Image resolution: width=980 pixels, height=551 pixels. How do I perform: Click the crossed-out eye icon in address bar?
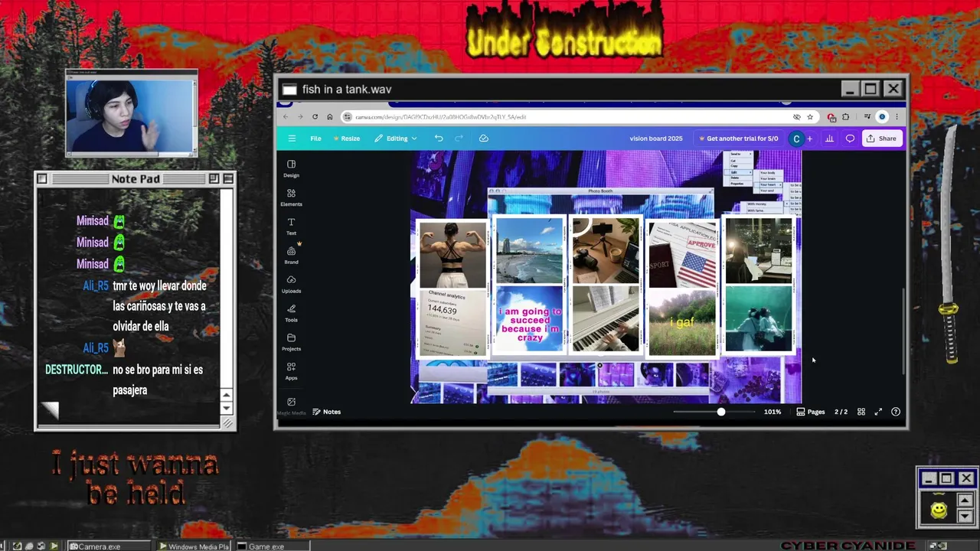797,117
